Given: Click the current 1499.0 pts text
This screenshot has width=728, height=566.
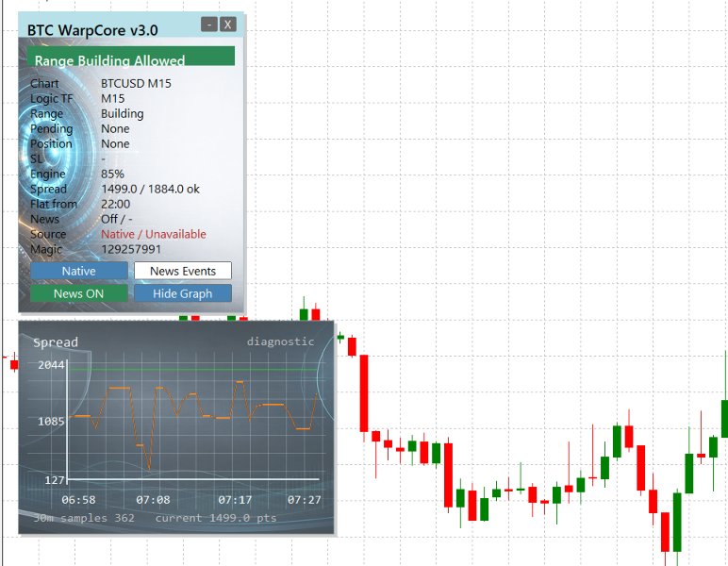Looking at the screenshot, I should pos(216,518).
